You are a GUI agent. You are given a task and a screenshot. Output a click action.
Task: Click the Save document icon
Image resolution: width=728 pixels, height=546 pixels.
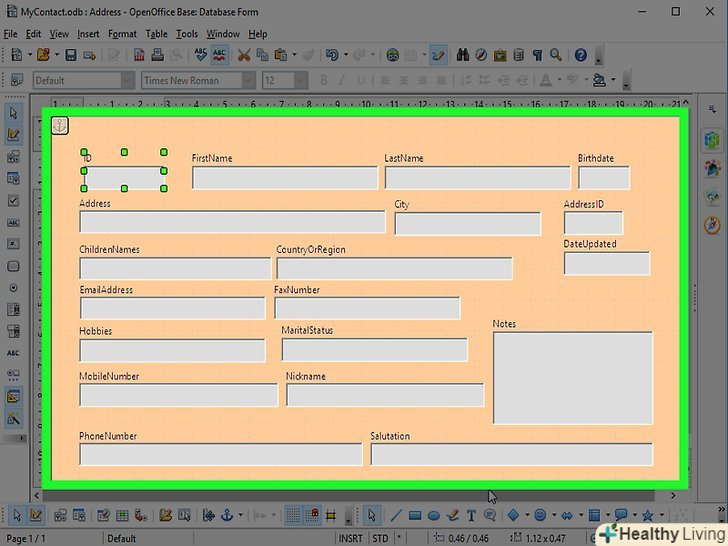(x=71, y=55)
